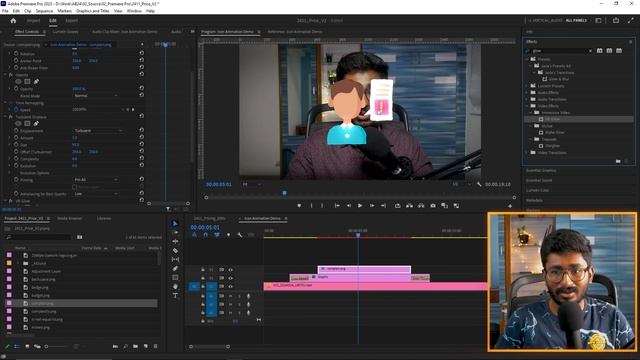Select the Razor tool
640x360 pixels.
[175, 251]
